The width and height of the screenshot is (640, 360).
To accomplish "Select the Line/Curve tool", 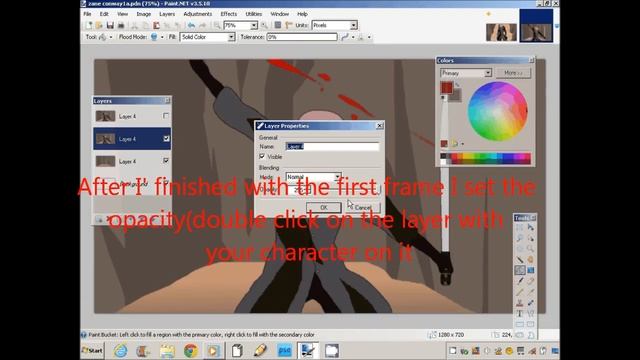I will click(531, 313).
